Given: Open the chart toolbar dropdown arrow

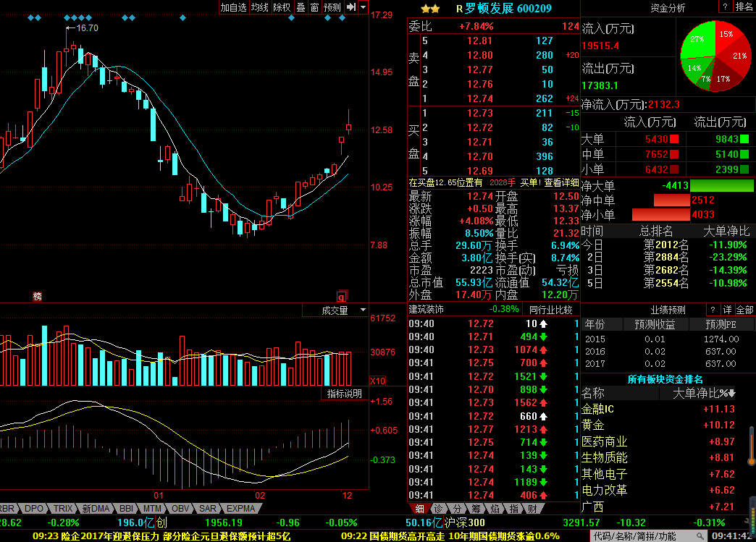Looking at the screenshot, I should click(x=363, y=7).
